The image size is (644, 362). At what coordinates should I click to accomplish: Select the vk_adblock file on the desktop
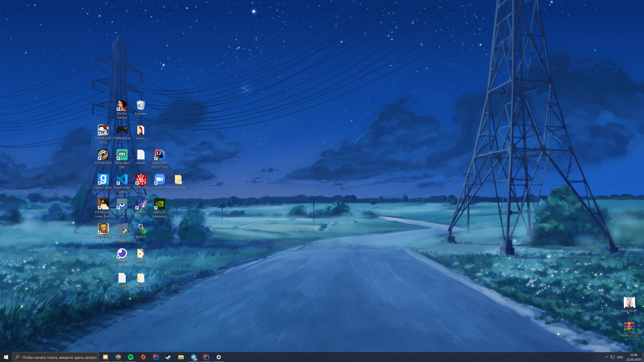(x=122, y=280)
